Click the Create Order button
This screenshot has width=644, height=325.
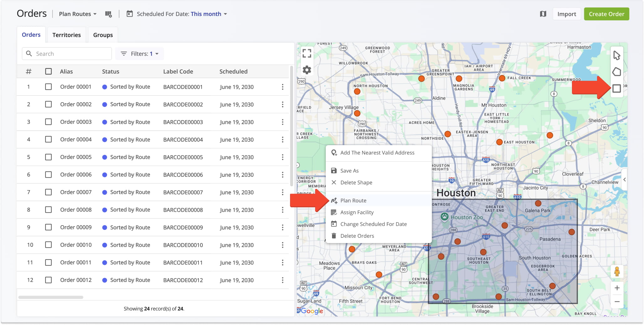click(606, 14)
